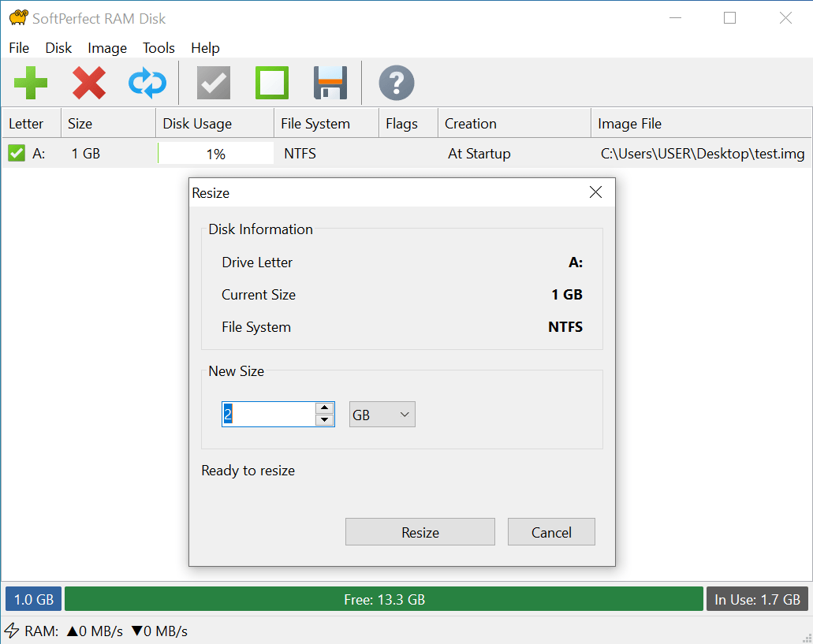Click the green square toolbar icon
The image size is (813, 644).
[272, 83]
